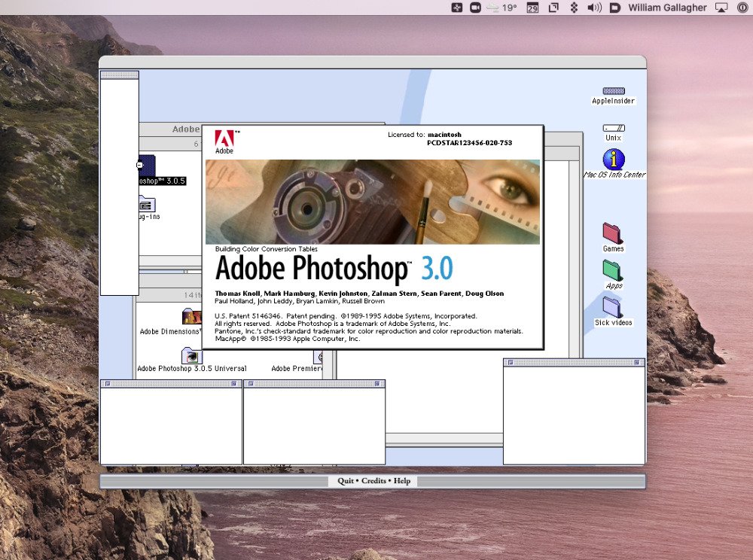Select the Adobe Dimensions folder icon
Screen dimensions: 753x560
pyautogui.click(x=191, y=317)
